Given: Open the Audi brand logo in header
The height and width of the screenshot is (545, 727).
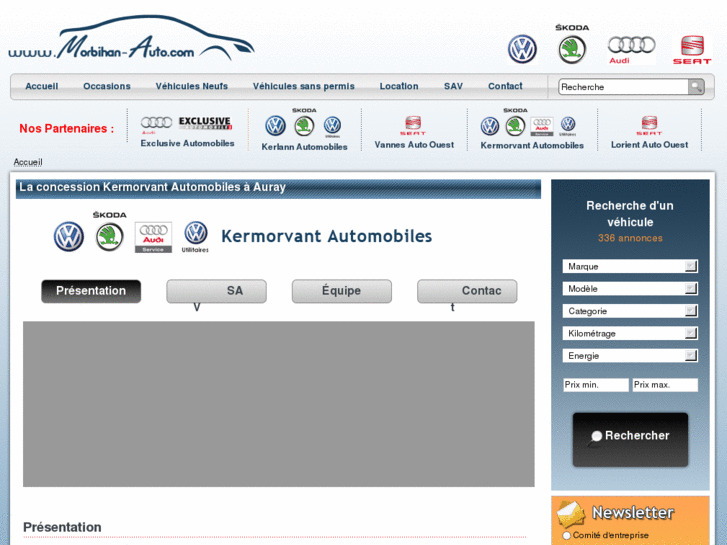Looking at the screenshot, I should pyautogui.click(x=631, y=50).
